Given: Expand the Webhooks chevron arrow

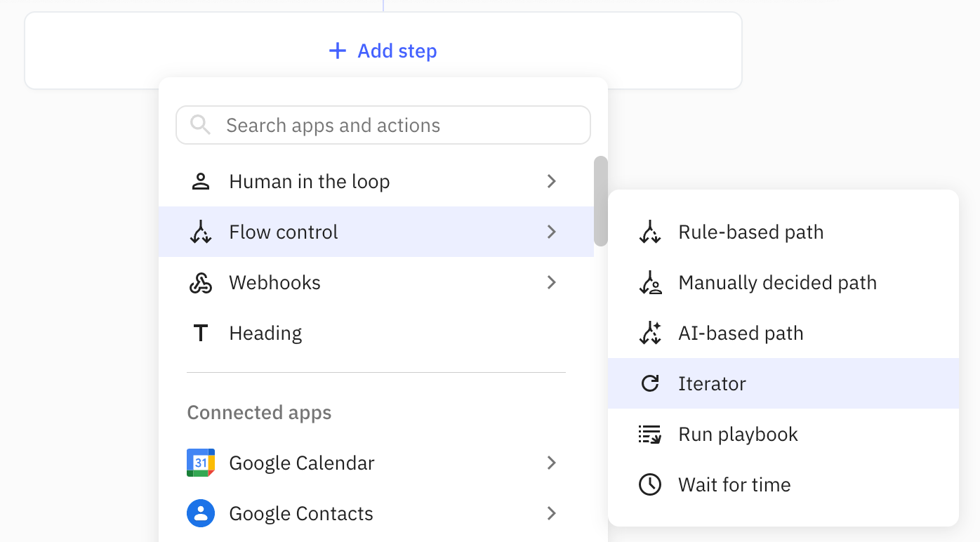Looking at the screenshot, I should (x=552, y=282).
